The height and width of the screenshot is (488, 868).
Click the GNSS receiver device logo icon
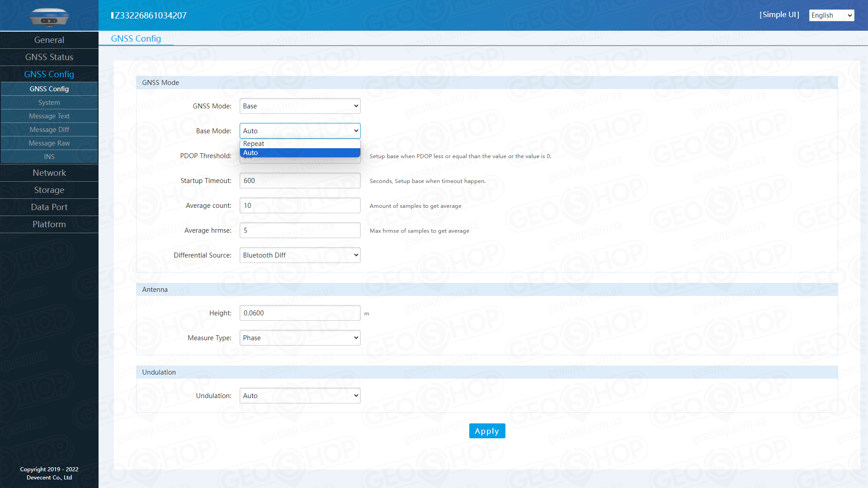[x=49, y=17]
